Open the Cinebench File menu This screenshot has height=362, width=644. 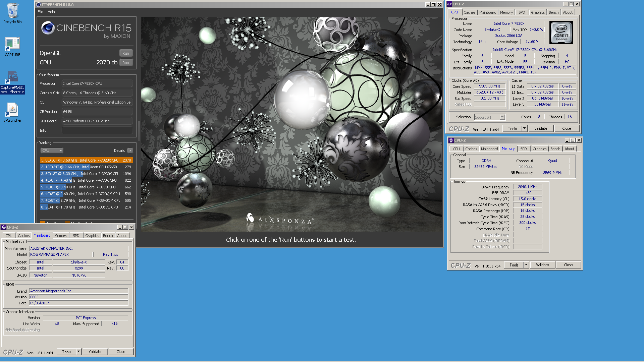pos(40,12)
